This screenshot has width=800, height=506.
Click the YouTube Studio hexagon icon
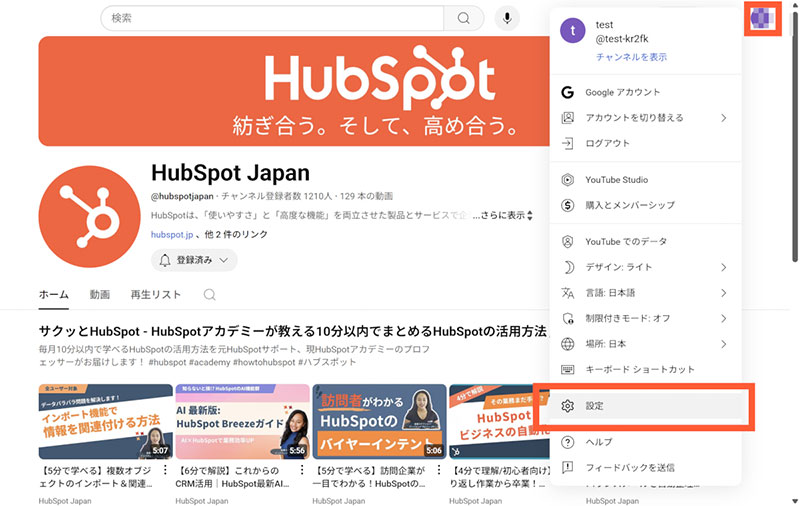point(567,180)
